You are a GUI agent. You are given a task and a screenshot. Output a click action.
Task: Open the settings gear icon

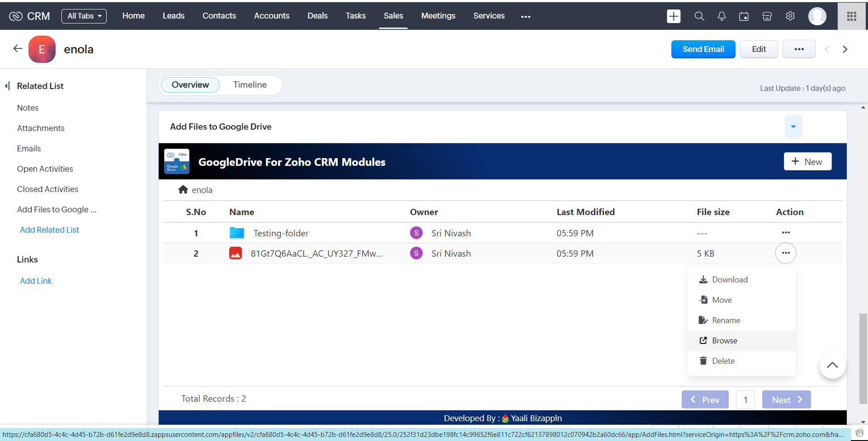790,16
